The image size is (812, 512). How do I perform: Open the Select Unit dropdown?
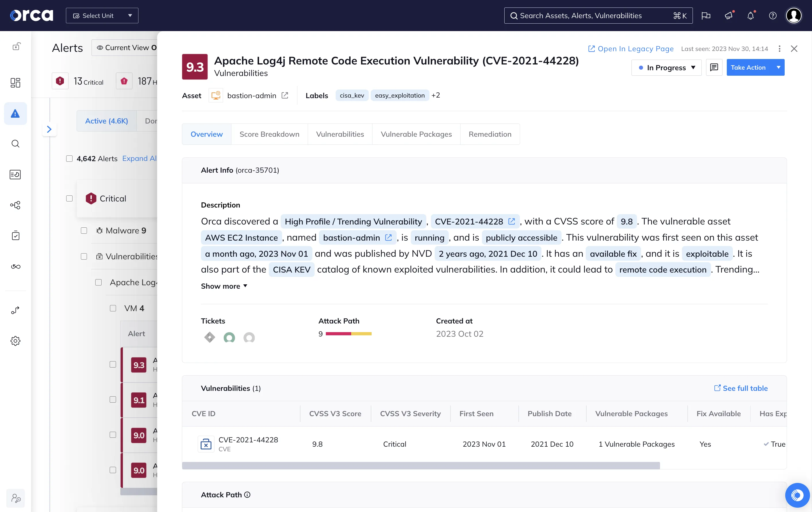(x=102, y=15)
